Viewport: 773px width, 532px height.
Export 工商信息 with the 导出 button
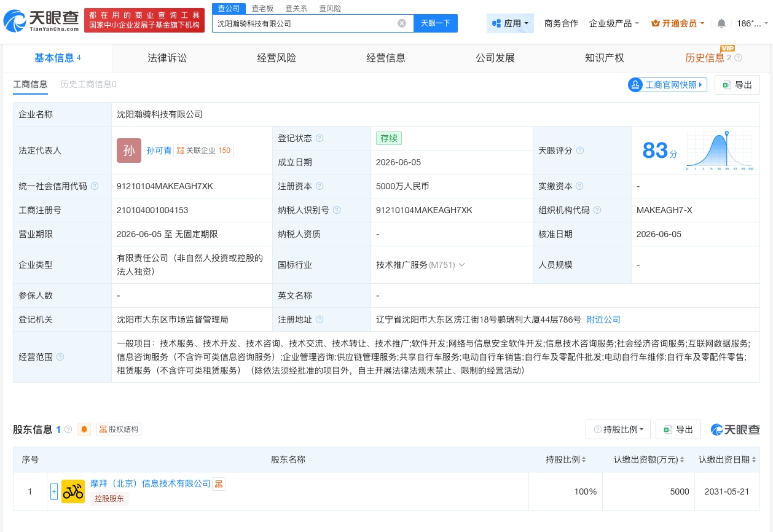pyautogui.click(x=737, y=85)
